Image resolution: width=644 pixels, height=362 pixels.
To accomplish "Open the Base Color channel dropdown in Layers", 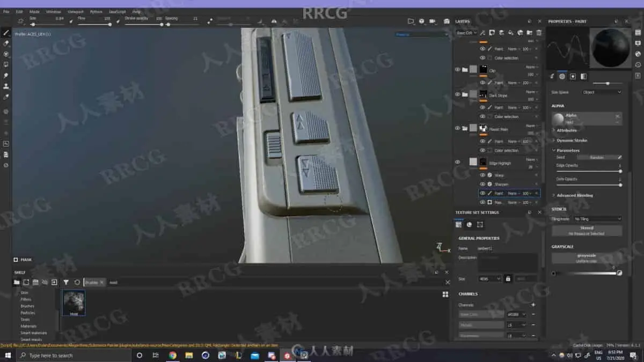I will click(466, 33).
